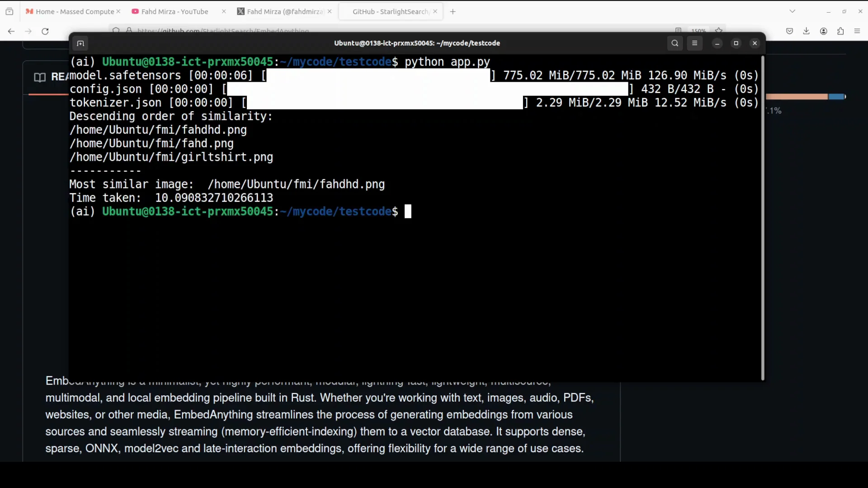Save the page to Pocket
The image size is (868, 488).
pyautogui.click(x=789, y=31)
